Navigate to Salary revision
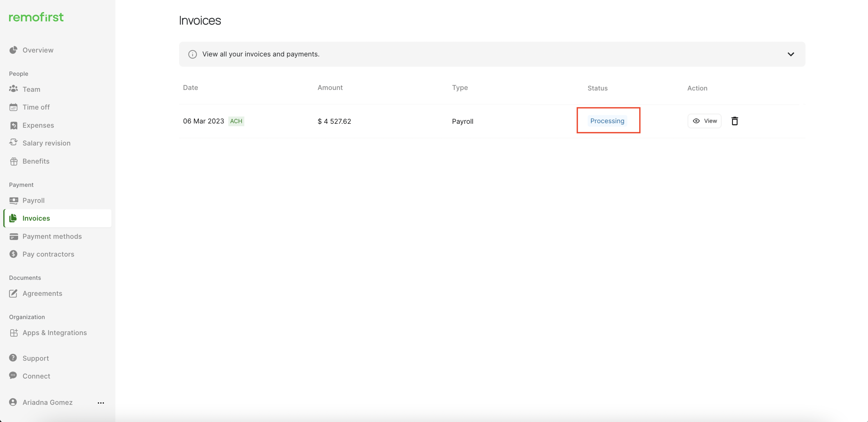868x422 pixels. 46,143
